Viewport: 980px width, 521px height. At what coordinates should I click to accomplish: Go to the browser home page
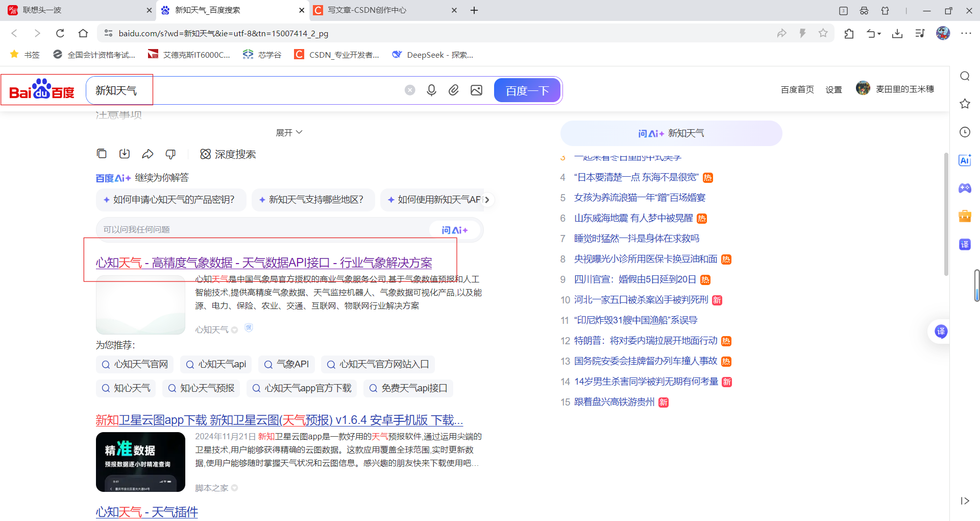(x=83, y=33)
